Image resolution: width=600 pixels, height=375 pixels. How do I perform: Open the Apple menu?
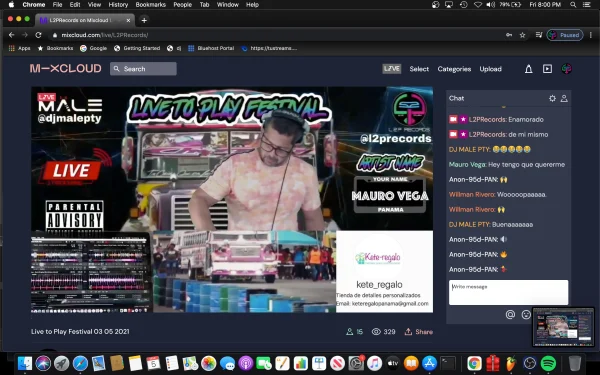11,5
